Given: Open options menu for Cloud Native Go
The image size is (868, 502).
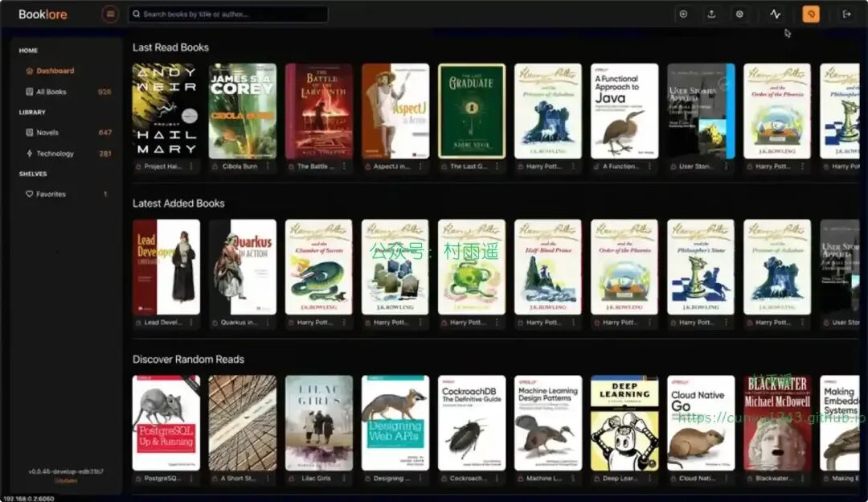Looking at the screenshot, I should point(726,478).
